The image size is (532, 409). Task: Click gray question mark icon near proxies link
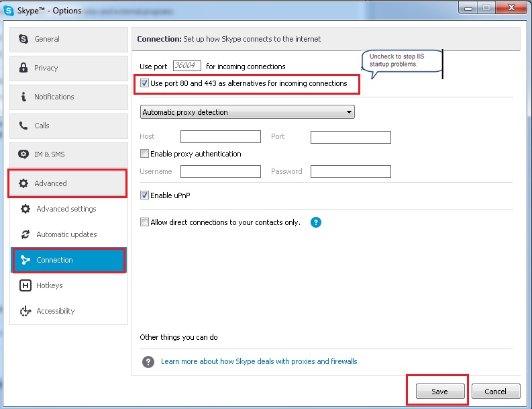pos(148,362)
